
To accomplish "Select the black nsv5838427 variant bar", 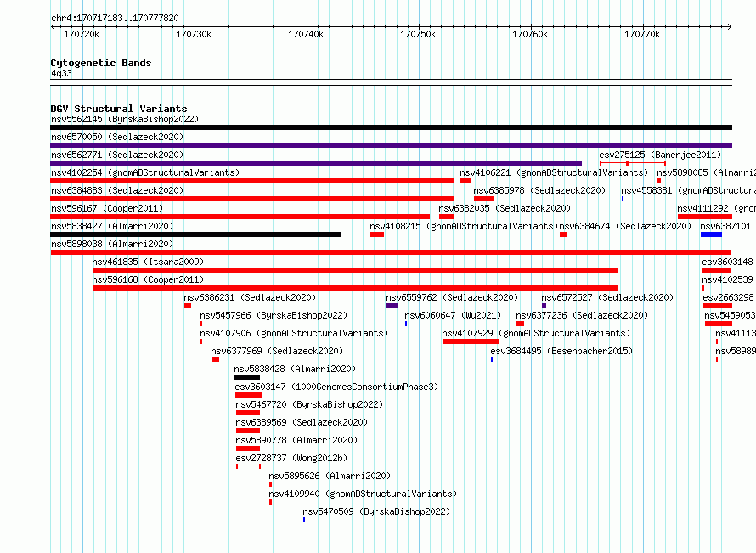I will click(195, 234).
